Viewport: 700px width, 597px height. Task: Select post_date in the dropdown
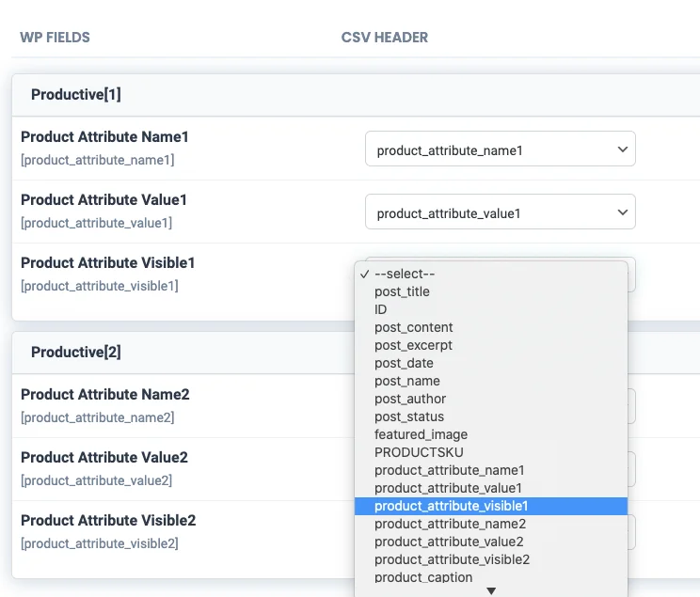pyautogui.click(x=404, y=363)
